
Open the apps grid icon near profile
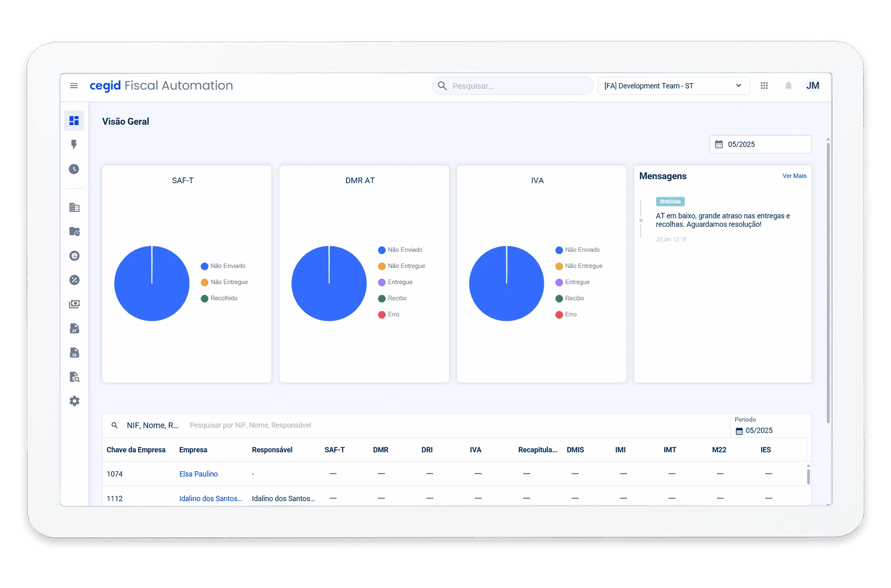click(x=764, y=86)
